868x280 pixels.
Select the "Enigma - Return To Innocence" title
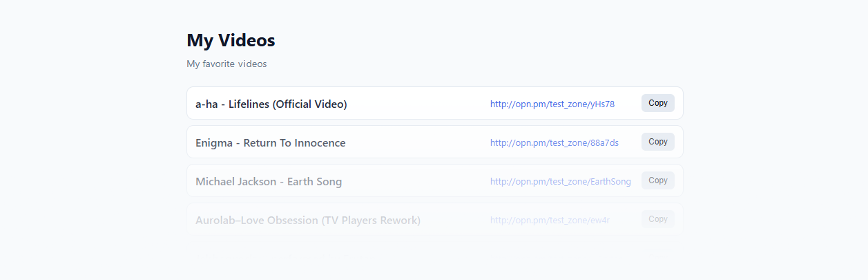coord(270,142)
